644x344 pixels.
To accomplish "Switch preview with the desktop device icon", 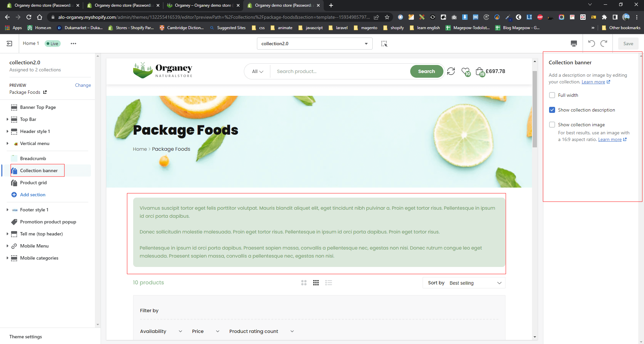I will pos(574,44).
